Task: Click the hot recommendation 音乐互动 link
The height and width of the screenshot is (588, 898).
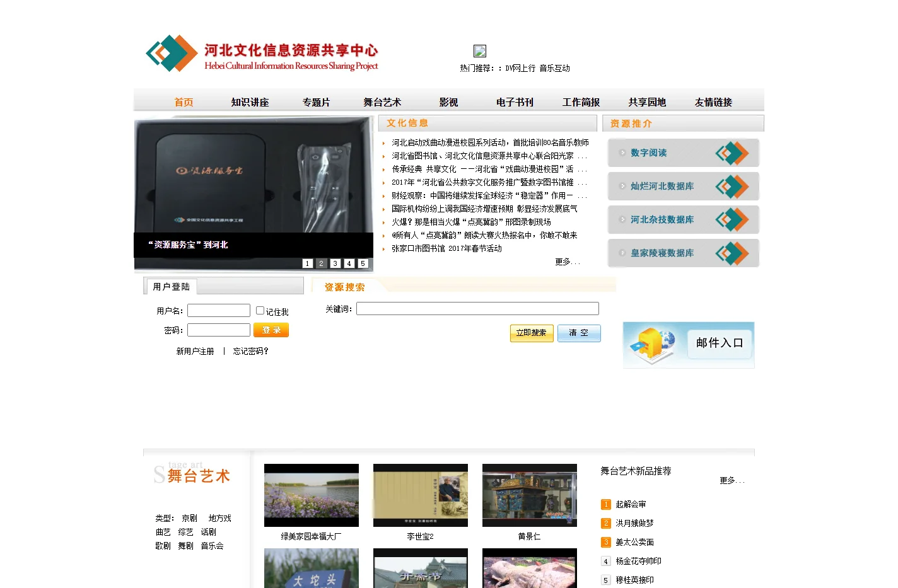Action: pos(554,68)
